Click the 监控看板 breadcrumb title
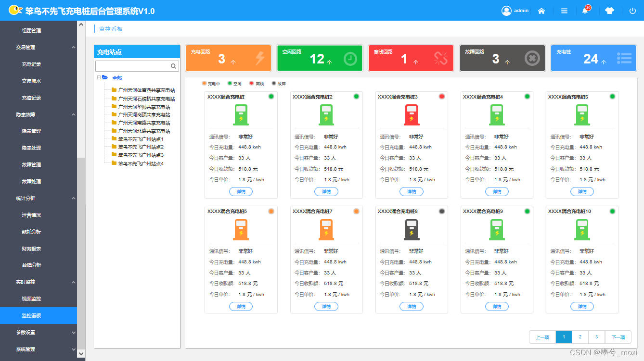This screenshot has height=361, width=644. click(111, 29)
